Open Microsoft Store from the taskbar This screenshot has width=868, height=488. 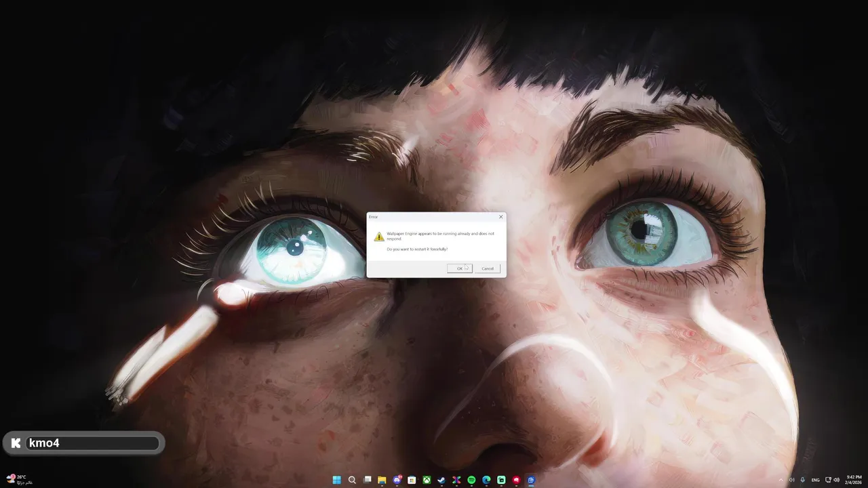click(x=412, y=480)
